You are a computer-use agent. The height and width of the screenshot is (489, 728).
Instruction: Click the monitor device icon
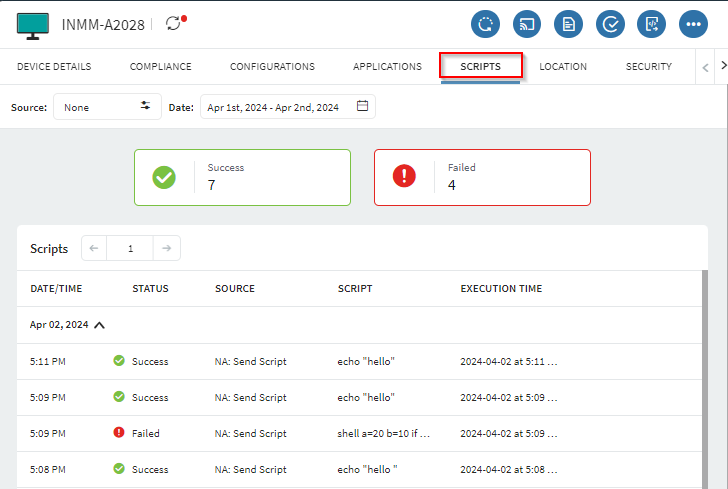click(33, 24)
